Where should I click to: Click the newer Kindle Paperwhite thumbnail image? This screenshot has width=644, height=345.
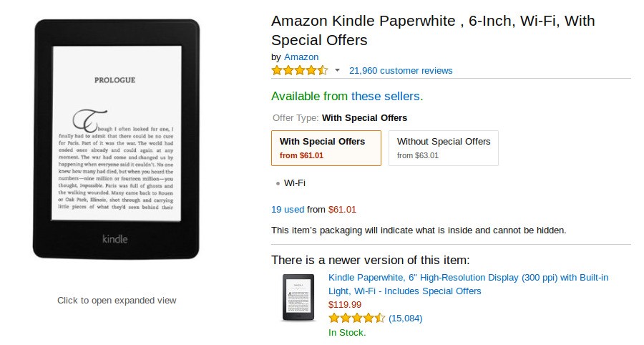pyautogui.click(x=298, y=297)
